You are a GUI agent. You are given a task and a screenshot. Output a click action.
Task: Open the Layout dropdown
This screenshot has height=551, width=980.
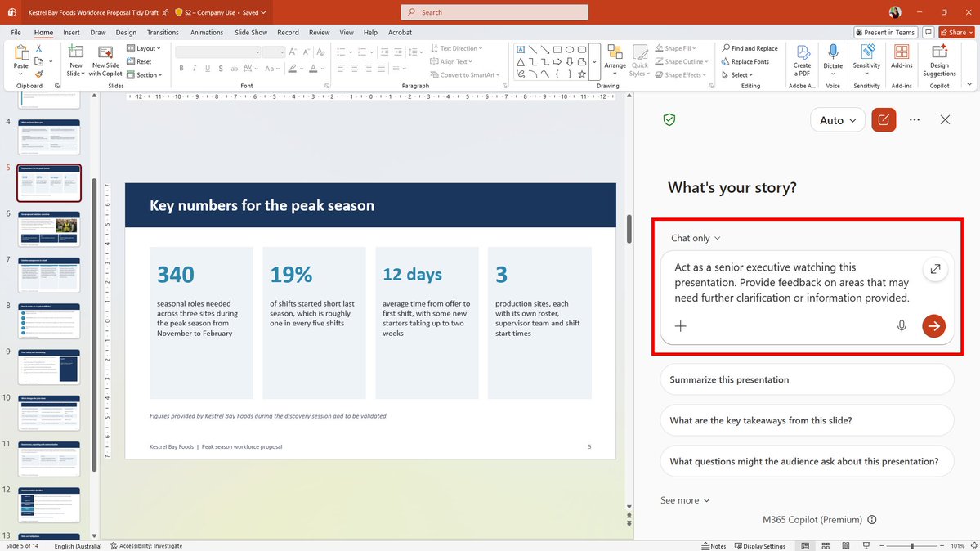tap(144, 48)
